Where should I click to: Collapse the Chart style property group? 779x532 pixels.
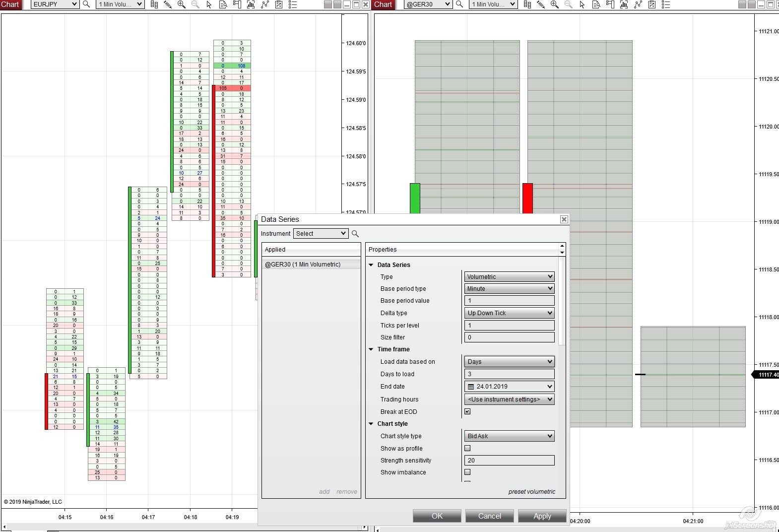371,424
